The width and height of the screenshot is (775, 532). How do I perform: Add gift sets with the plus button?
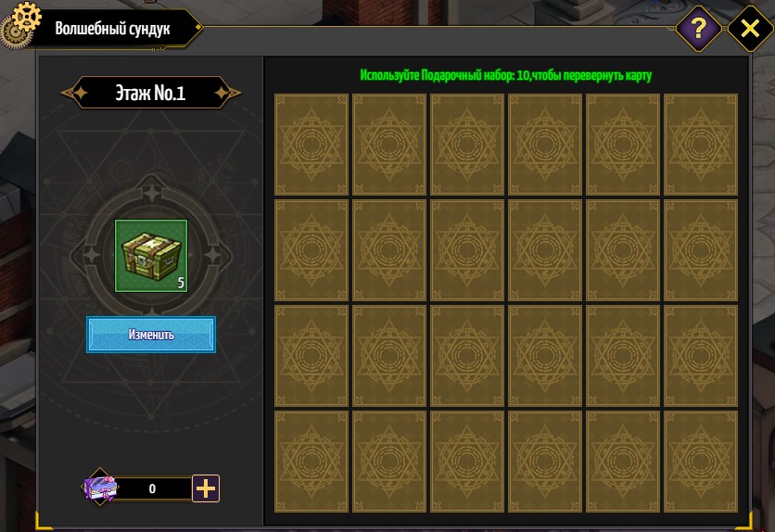pos(206,488)
